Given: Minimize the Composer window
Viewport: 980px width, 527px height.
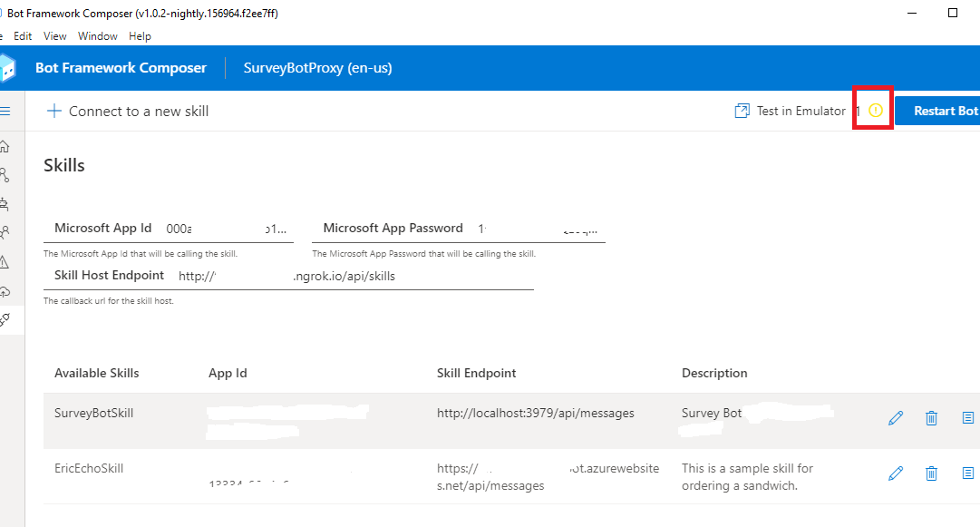Looking at the screenshot, I should point(912,13).
